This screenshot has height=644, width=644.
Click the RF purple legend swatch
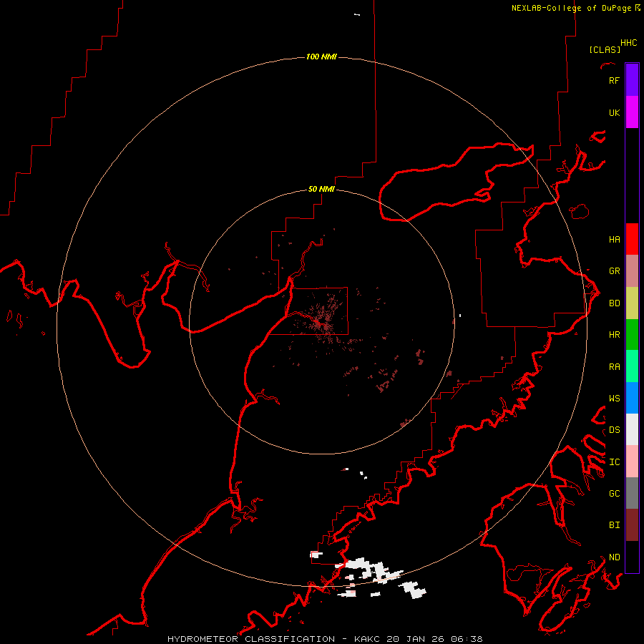[632, 80]
